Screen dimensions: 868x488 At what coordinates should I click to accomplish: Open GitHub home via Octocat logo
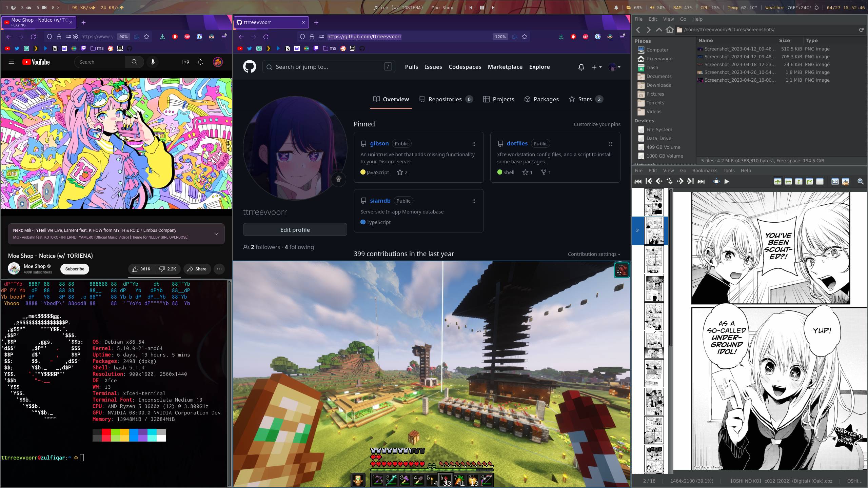coord(250,67)
